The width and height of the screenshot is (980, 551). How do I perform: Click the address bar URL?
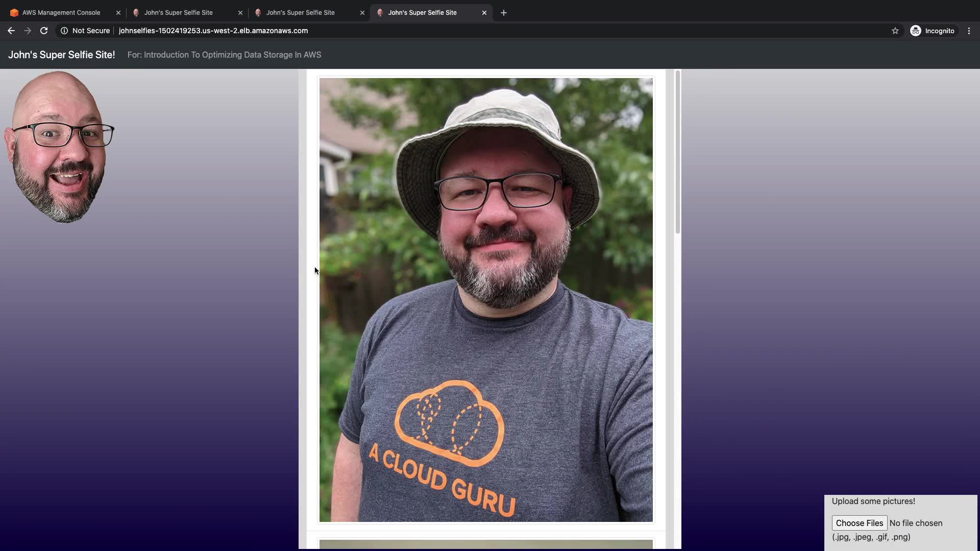pyautogui.click(x=213, y=31)
